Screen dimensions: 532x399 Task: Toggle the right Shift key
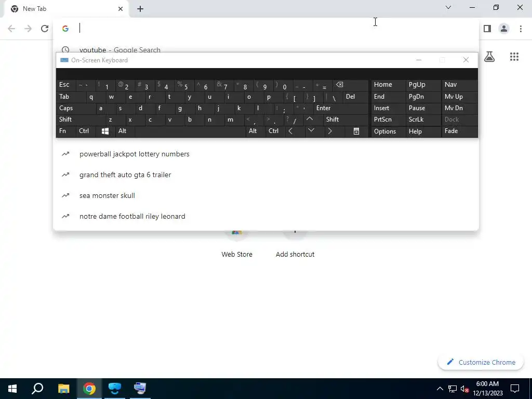click(x=345, y=119)
